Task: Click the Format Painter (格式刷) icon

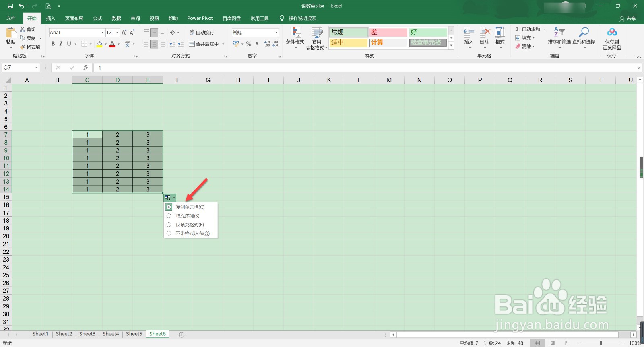Action: coord(23,47)
